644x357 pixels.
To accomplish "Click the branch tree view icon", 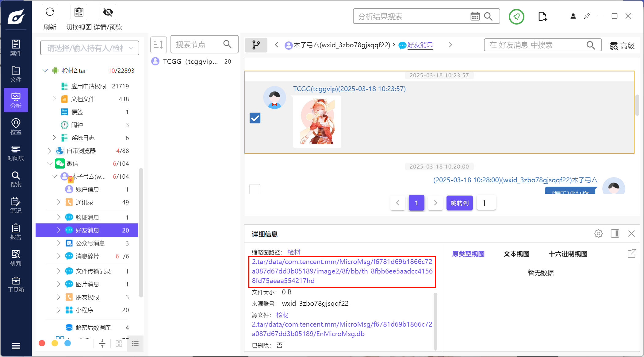I will tap(256, 45).
